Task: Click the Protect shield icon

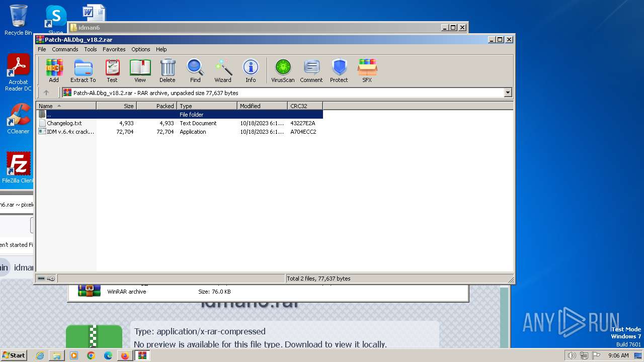Action: point(339,70)
